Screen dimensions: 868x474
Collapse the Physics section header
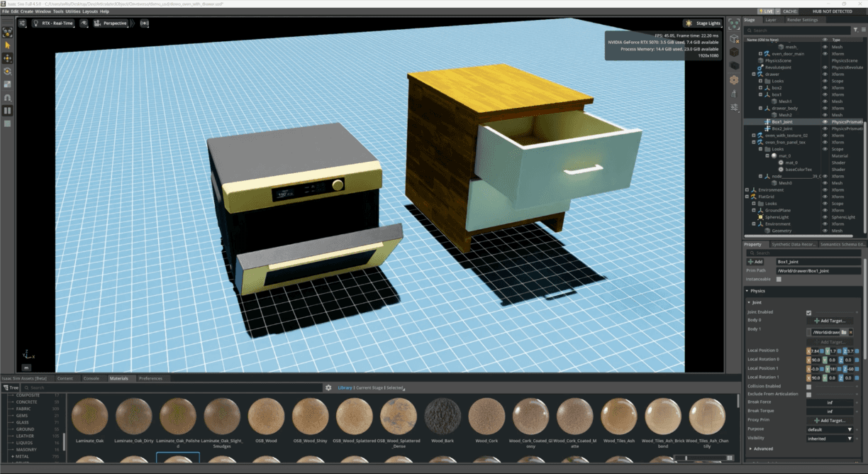click(x=804, y=291)
